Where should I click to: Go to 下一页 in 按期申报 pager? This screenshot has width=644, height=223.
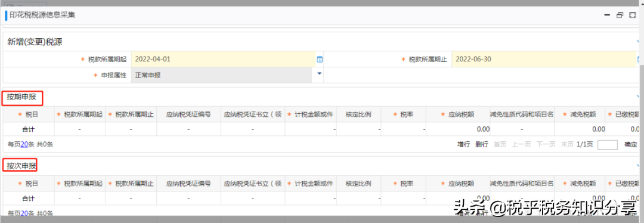pyautogui.click(x=546, y=144)
